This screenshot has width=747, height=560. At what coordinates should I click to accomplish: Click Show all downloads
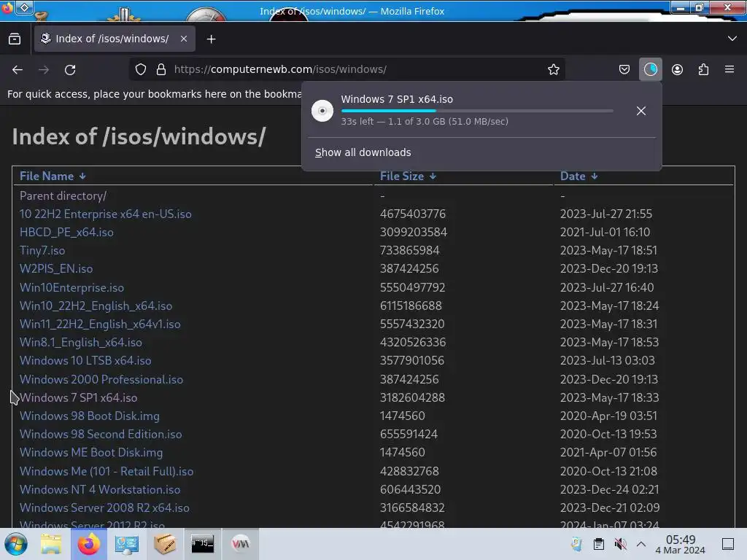pos(363,152)
